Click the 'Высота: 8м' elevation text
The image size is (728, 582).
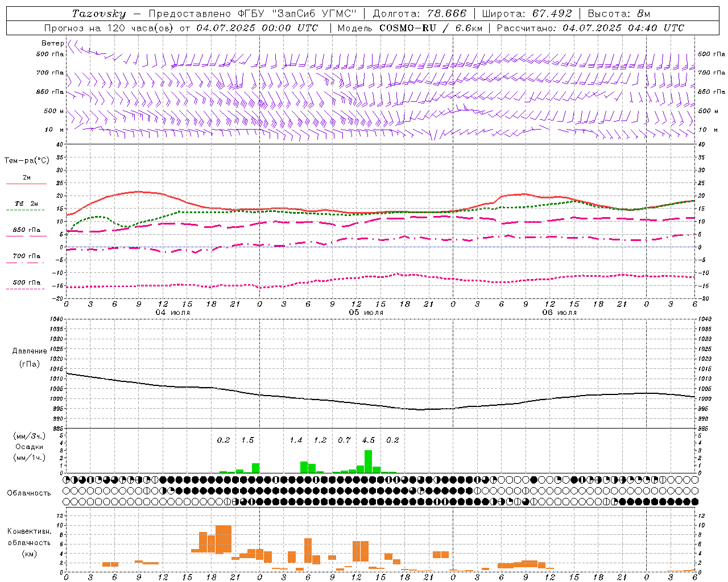click(619, 14)
